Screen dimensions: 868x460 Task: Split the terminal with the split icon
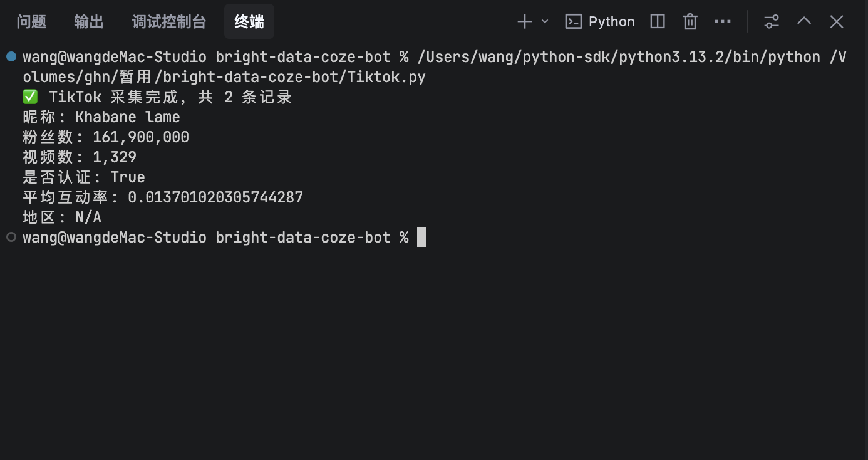(x=658, y=22)
